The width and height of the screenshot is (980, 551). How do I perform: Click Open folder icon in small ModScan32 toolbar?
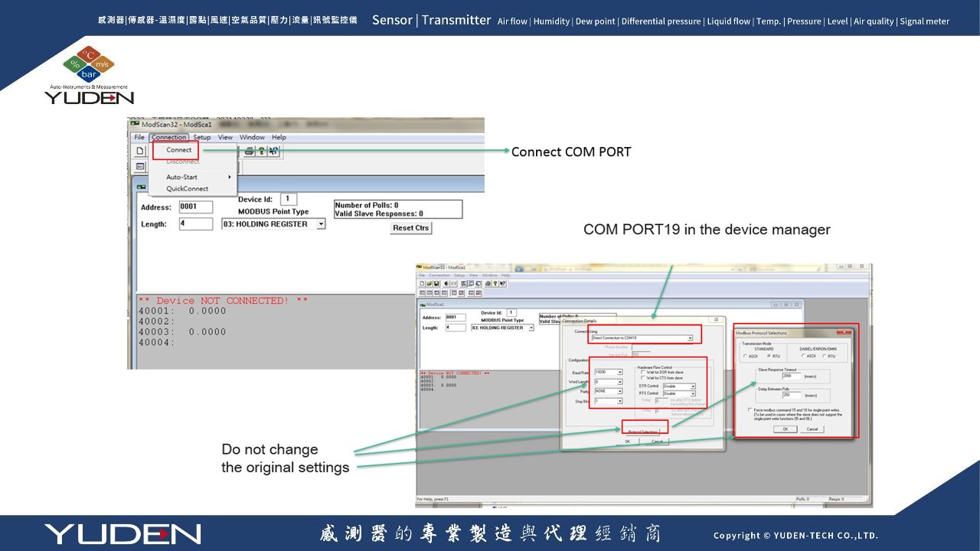point(430,283)
